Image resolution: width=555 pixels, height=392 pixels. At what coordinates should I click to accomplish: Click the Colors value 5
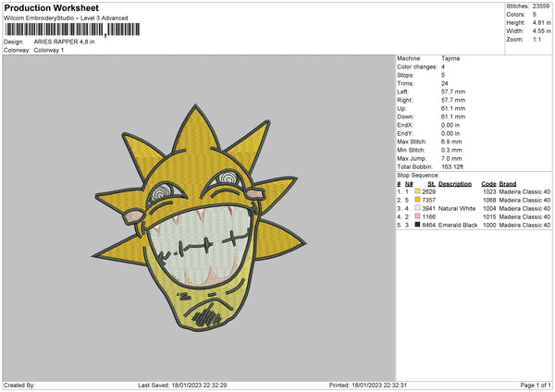[535, 15]
